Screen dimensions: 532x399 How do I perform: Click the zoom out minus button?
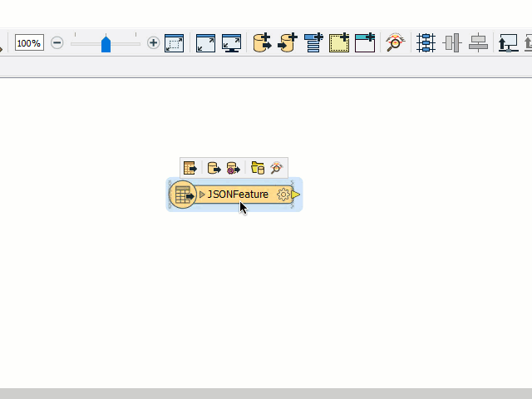pos(57,42)
